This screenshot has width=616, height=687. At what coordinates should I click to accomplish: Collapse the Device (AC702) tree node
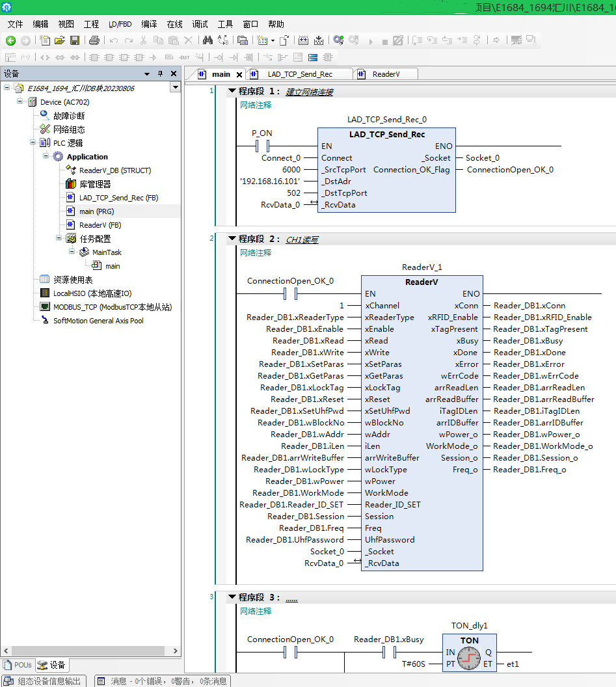pyautogui.click(x=20, y=102)
